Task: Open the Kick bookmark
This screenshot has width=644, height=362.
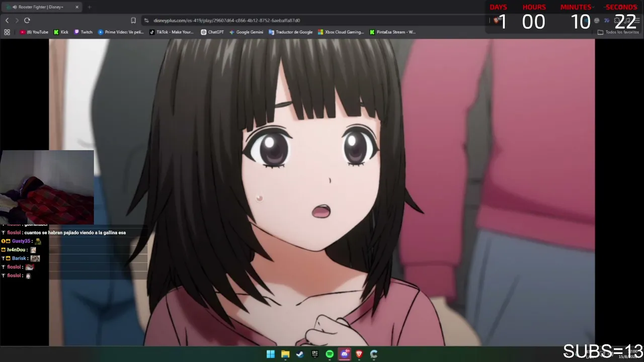Action: click(61, 32)
